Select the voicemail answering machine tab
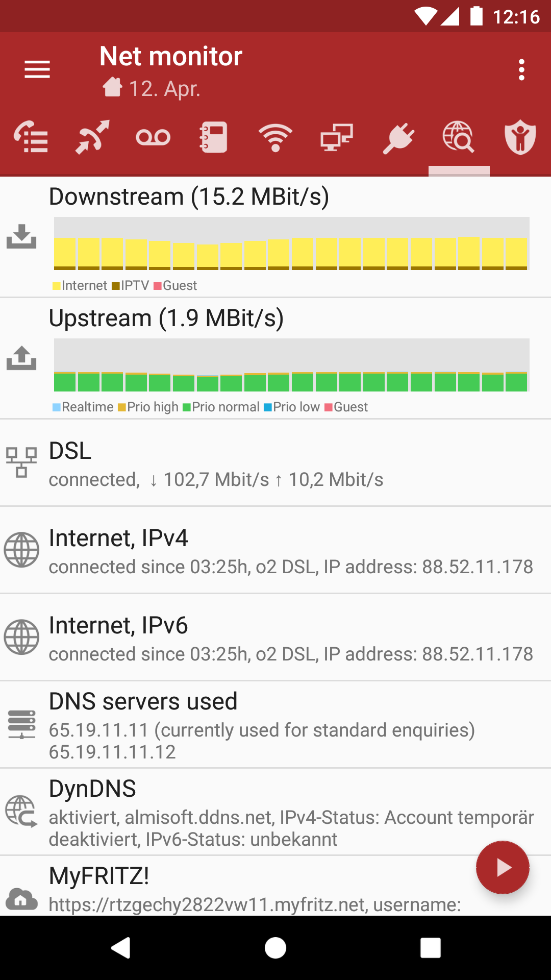The width and height of the screenshot is (551, 980). point(153,137)
